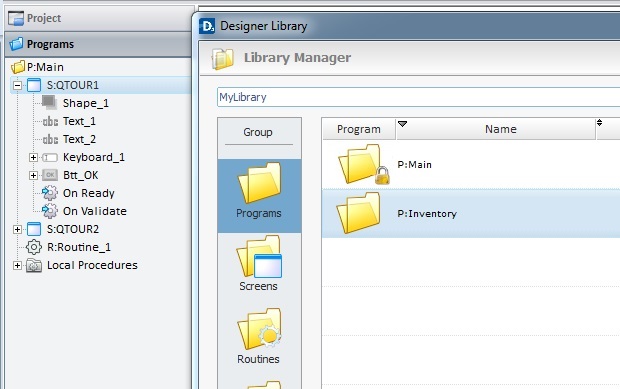This screenshot has width=620, height=389.
Task: Click the Program column header
Action: [359, 129]
